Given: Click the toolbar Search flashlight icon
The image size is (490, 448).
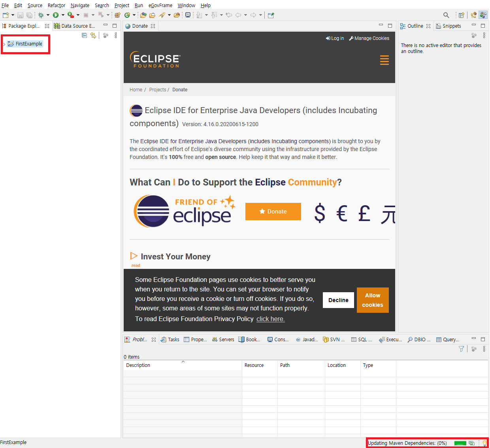Looking at the screenshot, I should click(x=162, y=15).
